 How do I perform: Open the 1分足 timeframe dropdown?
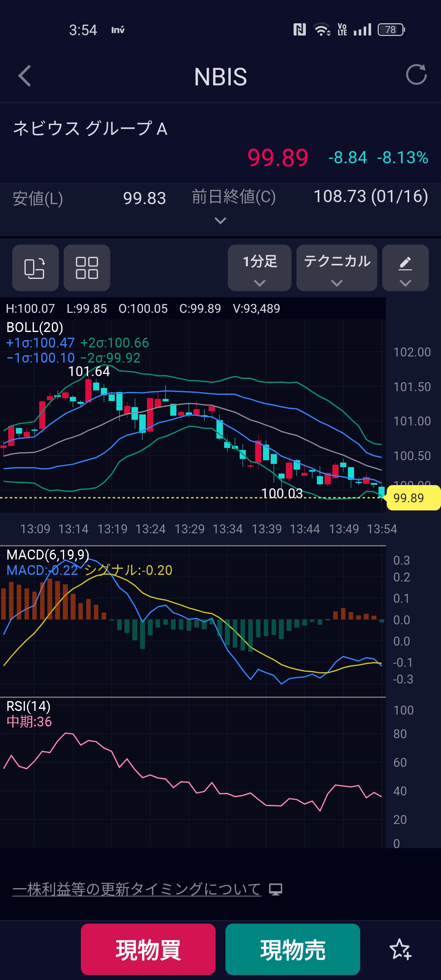coord(260,268)
